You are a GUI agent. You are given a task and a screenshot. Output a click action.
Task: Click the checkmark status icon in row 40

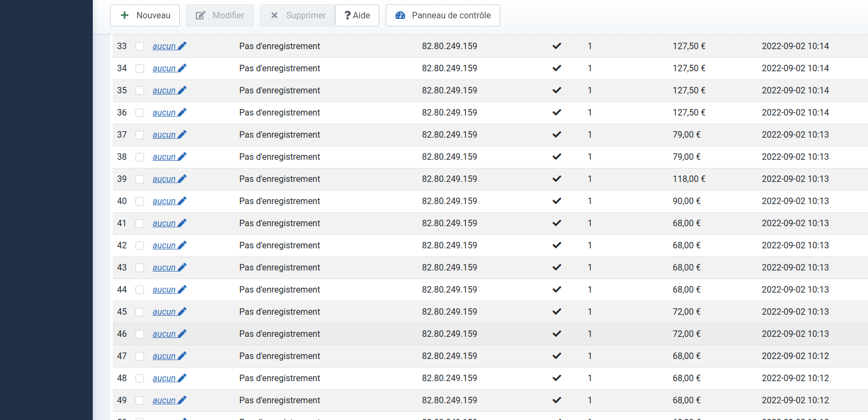pos(557,201)
